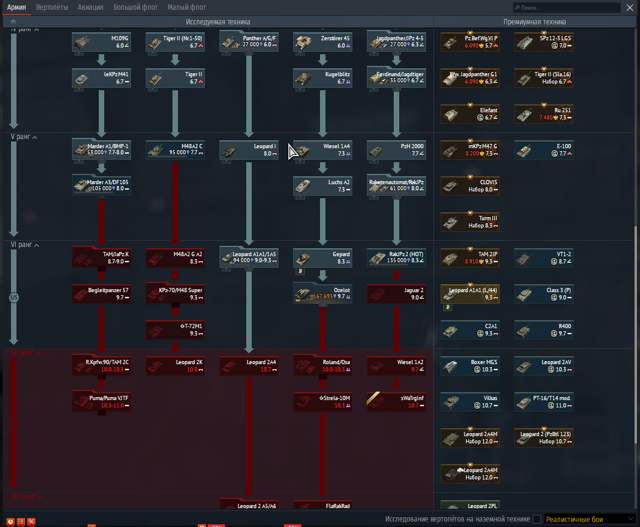The image size is (640, 527).
Task: Select the Wiesel 1A4 vehicle
Action: coord(322,150)
